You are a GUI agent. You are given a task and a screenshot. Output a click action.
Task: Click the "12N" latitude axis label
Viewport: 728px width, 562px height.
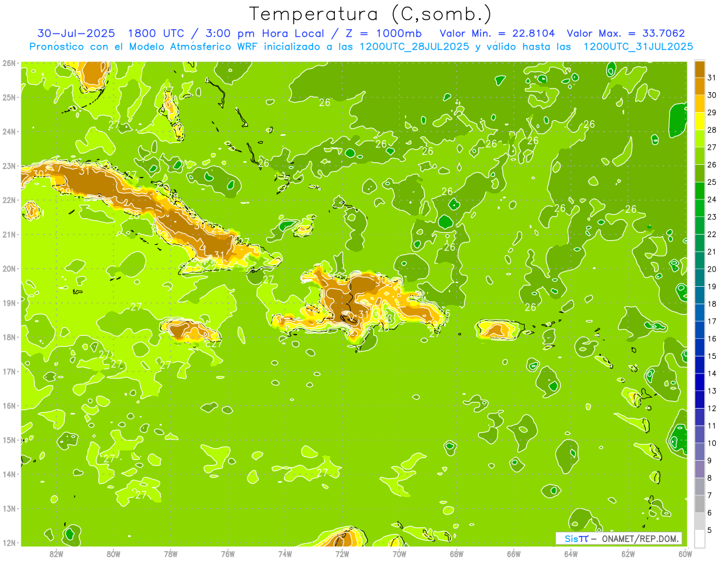9,543
